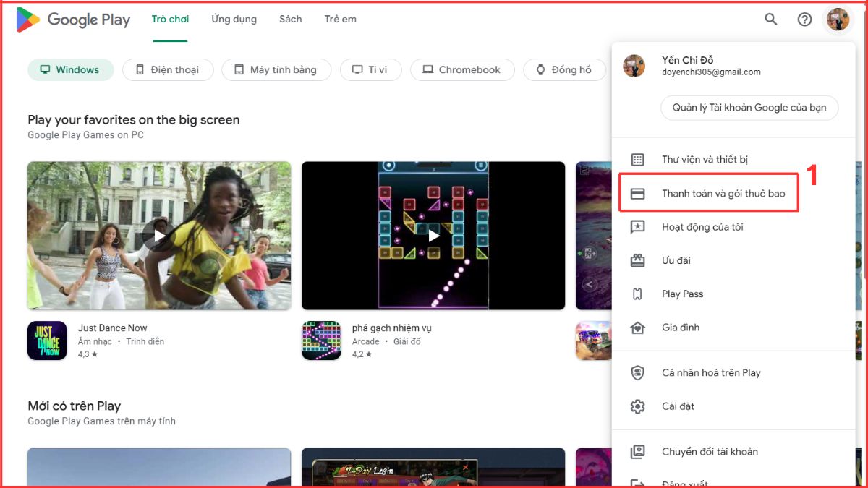Click the shield icon beside Cá nhân hoá trên Play

(637, 373)
